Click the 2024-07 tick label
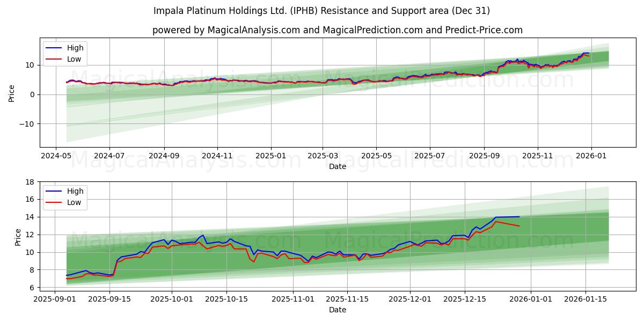Image resolution: width=644 pixels, height=322 pixels. (109, 156)
